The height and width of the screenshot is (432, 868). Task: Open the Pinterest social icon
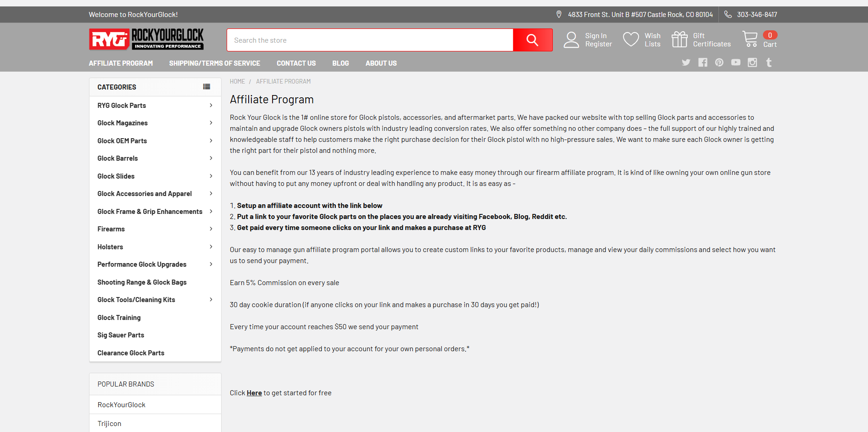(719, 62)
